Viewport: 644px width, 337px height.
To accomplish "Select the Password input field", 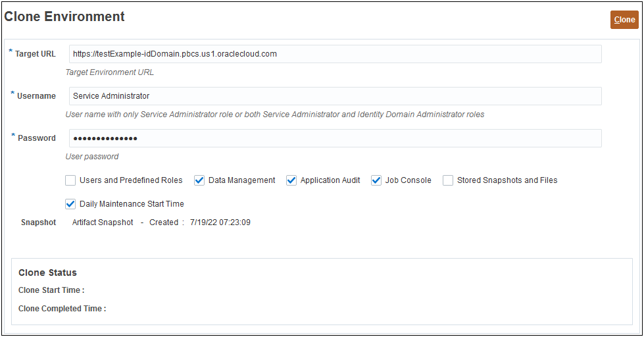I will pos(335,138).
